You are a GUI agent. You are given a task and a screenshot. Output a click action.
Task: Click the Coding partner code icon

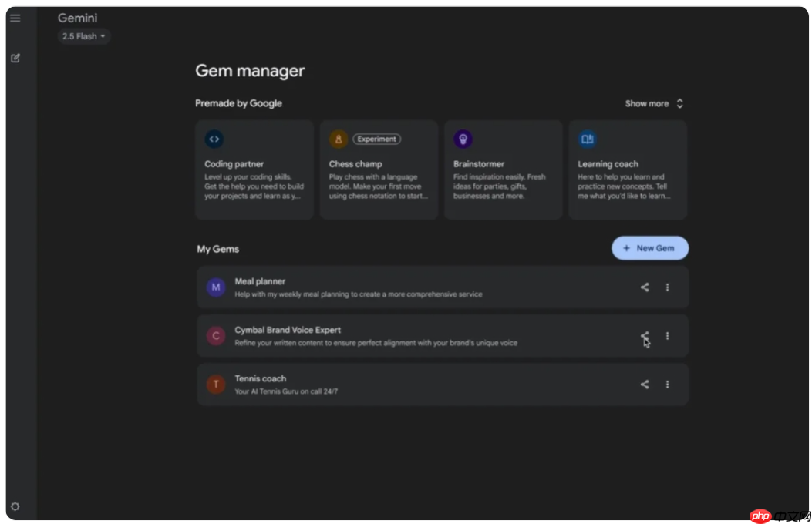coord(214,139)
